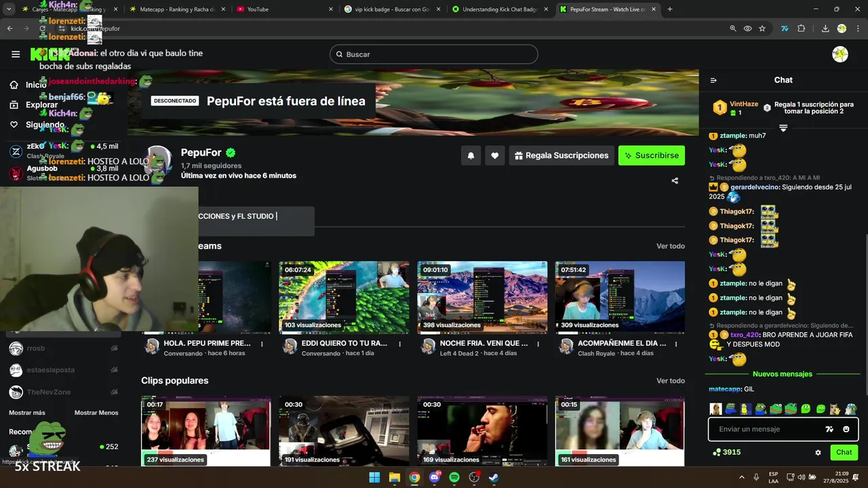Open options menu for EDDI QUIERO stream

point(400,344)
